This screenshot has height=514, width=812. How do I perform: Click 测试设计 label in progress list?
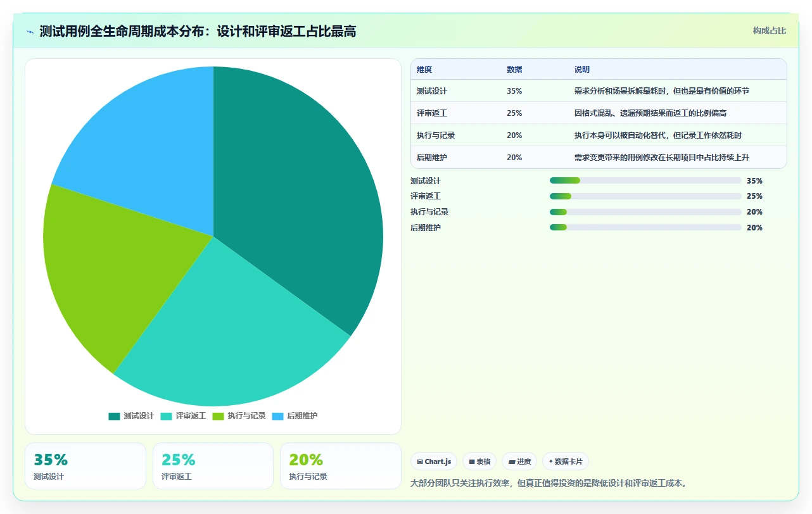tap(426, 181)
